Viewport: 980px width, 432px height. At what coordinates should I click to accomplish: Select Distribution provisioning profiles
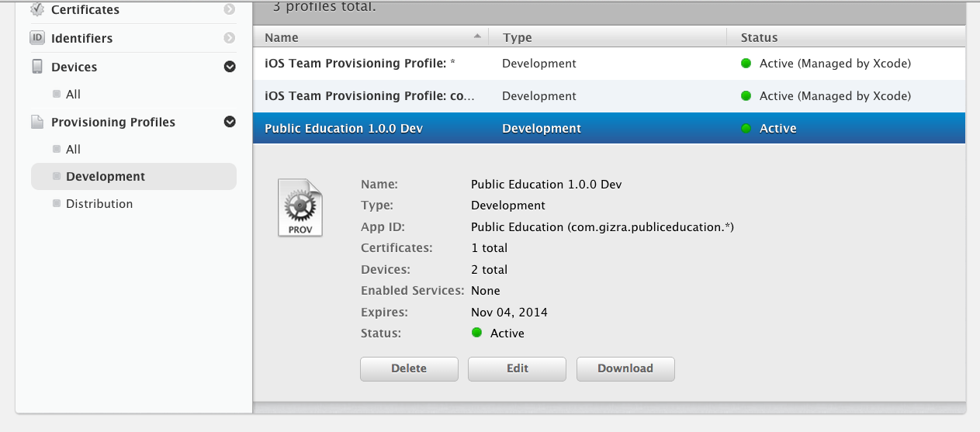tap(99, 204)
